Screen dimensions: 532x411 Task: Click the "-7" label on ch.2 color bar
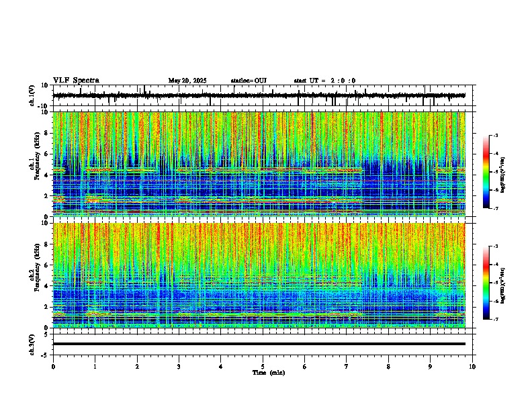pyautogui.click(x=496, y=319)
